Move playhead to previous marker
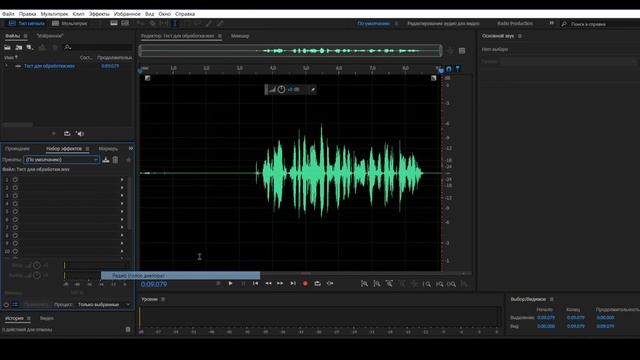 pos(256,283)
